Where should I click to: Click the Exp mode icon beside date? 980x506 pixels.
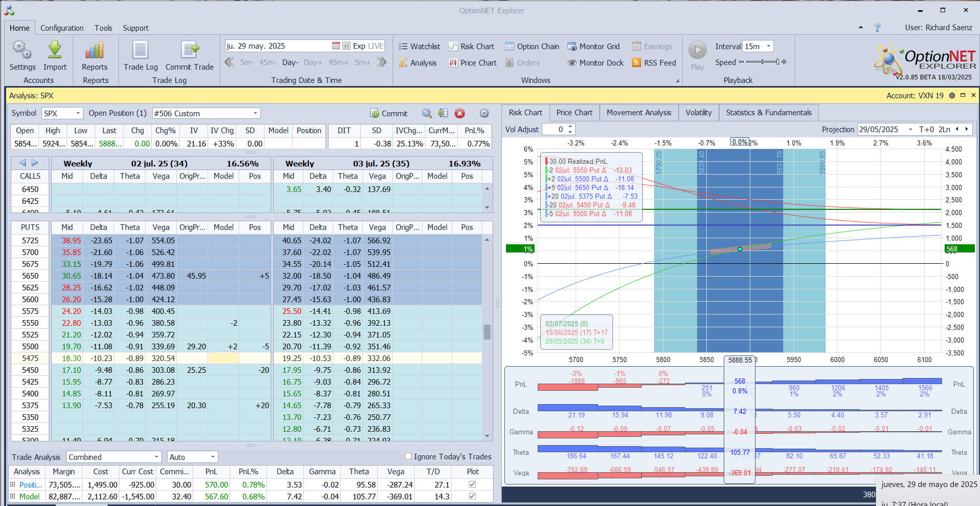tap(346, 46)
